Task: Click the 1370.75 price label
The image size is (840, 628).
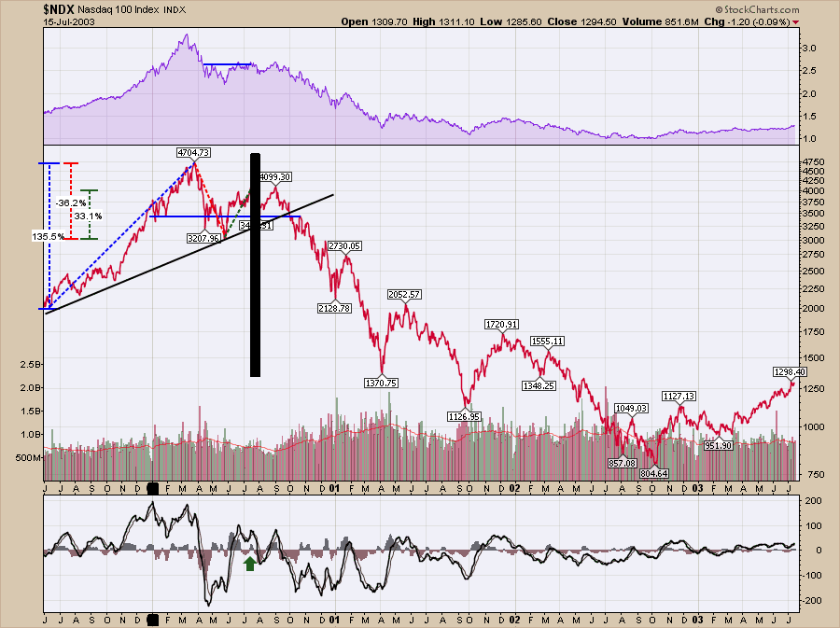Action: (381, 383)
